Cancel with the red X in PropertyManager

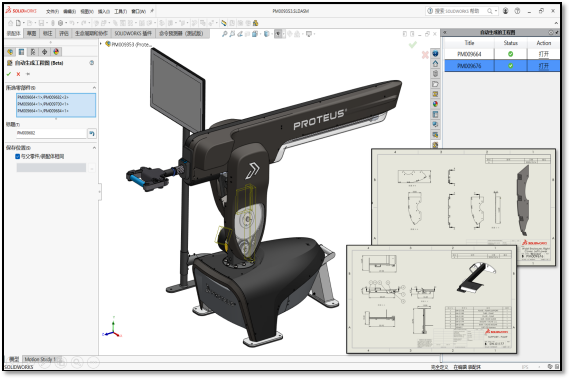point(18,74)
